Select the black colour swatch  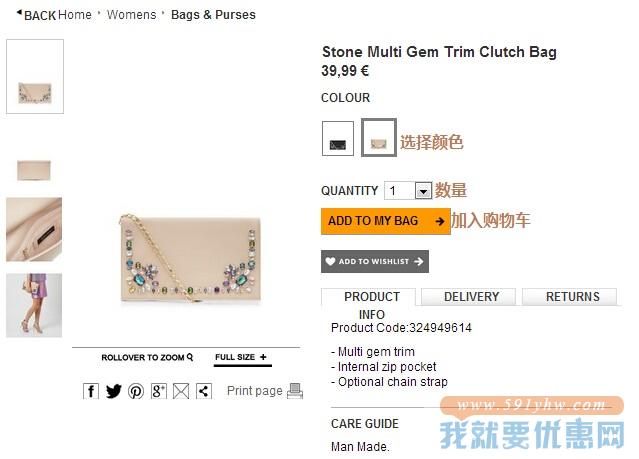[338, 139]
